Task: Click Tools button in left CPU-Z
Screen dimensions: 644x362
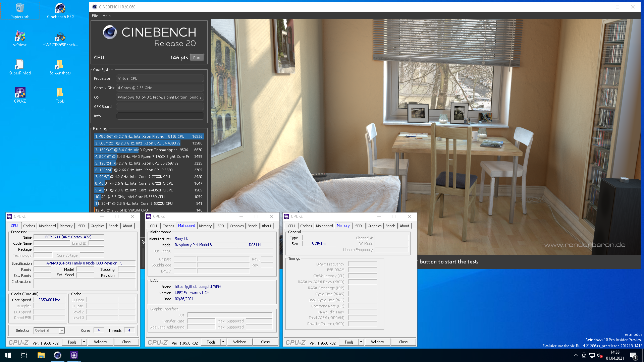Action: coord(72,342)
